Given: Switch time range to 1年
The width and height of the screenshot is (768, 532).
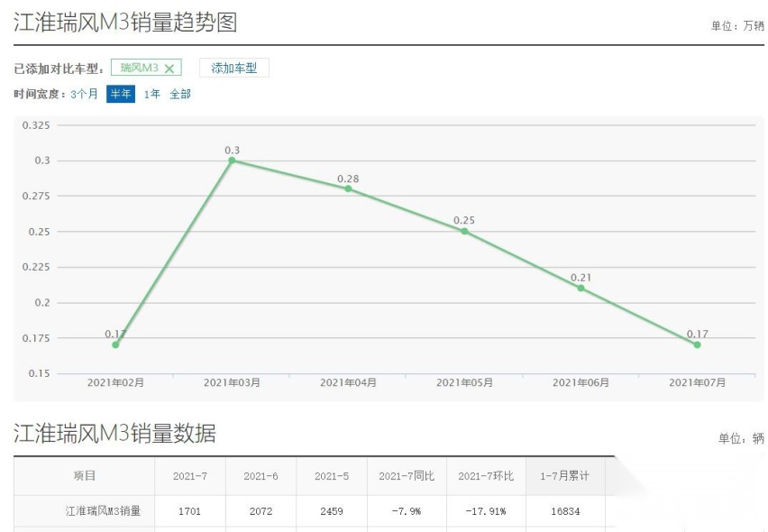Looking at the screenshot, I should [x=151, y=94].
